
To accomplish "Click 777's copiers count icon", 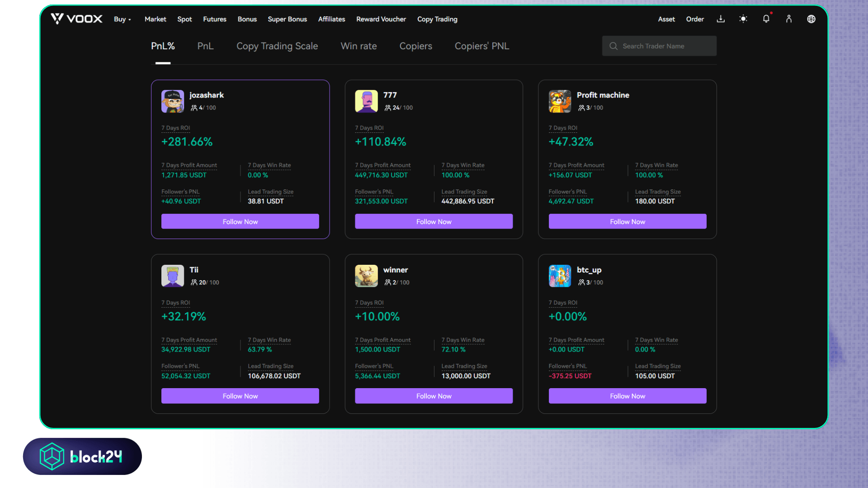I will pyautogui.click(x=387, y=108).
